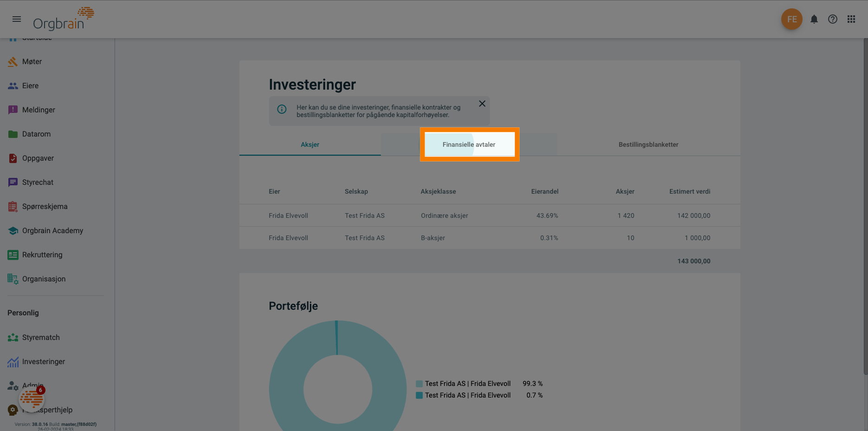Click the Spørreskjema clipboard icon

click(x=13, y=206)
